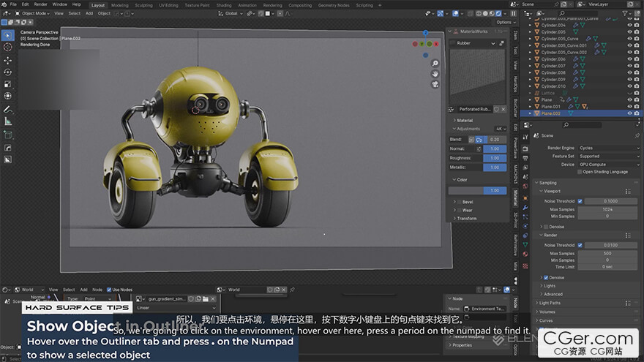The width and height of the screenshot is (644, 362).
Task: Click the pan view hand icon
Action: (x=435, y=73)
